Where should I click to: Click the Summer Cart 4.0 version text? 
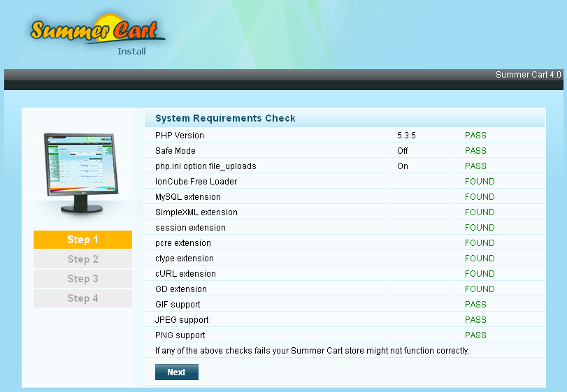[528, 75]
